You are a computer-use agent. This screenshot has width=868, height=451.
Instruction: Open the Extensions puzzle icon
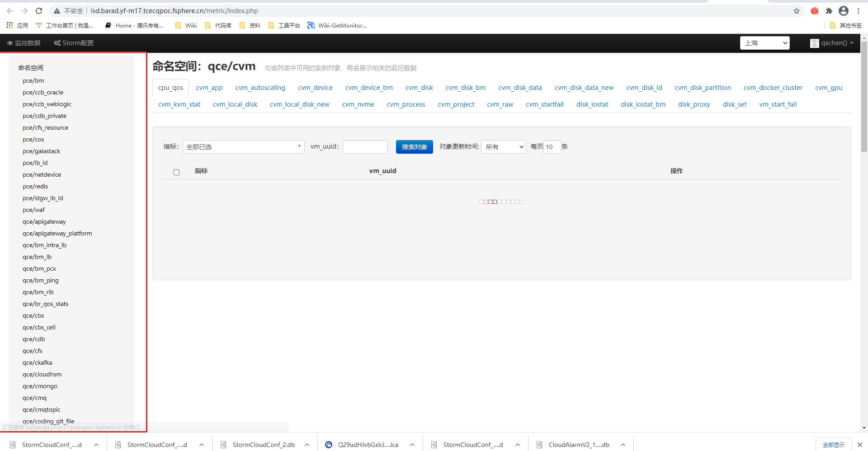(829, 11)
